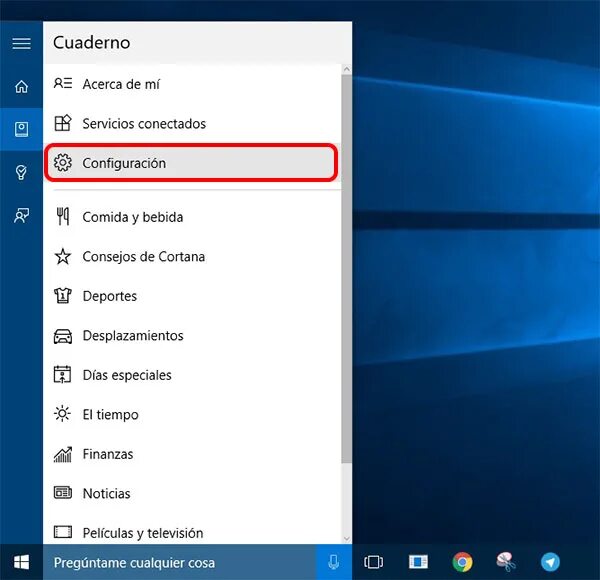Open Acerca de mí entry
The image size is (600, 580).
pyautogui.click(x=192, y=84)
